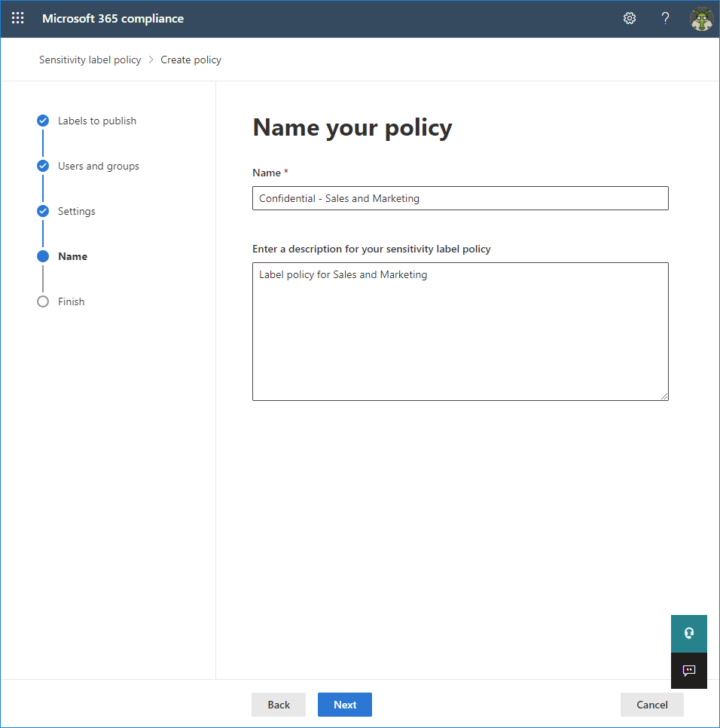Screen dimensions: 720x728
Task: Go to the Users and groups step
Action: pyautogui.click(x=99, y=167)
